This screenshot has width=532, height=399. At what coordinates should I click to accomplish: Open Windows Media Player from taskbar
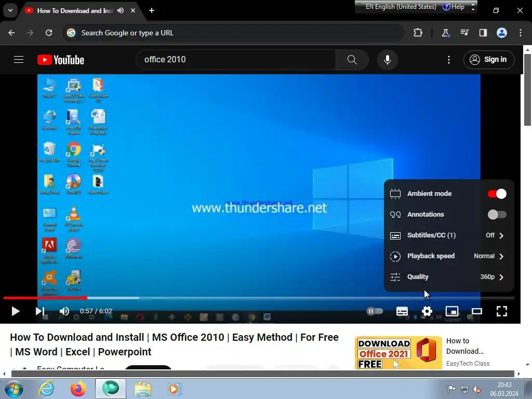pos(175,389)
